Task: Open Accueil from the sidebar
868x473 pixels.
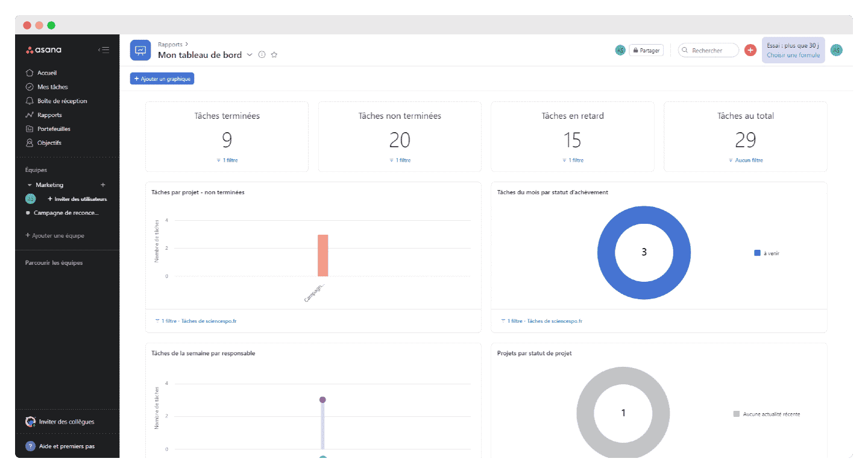Action: coord(46,73)
